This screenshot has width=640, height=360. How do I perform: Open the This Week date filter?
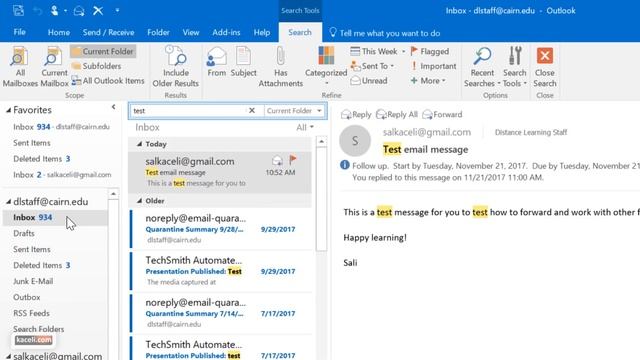click(378, 51)
